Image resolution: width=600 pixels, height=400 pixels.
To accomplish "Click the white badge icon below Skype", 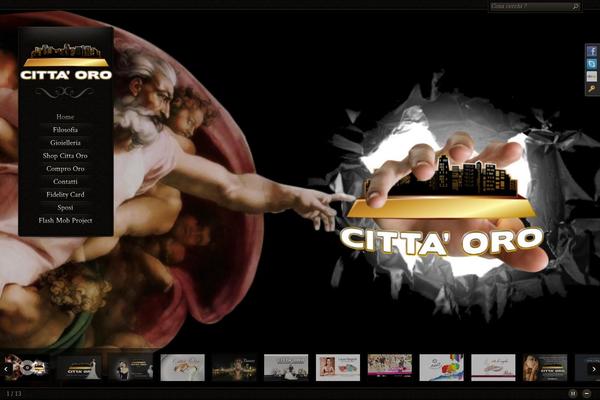I will [592, 77].
